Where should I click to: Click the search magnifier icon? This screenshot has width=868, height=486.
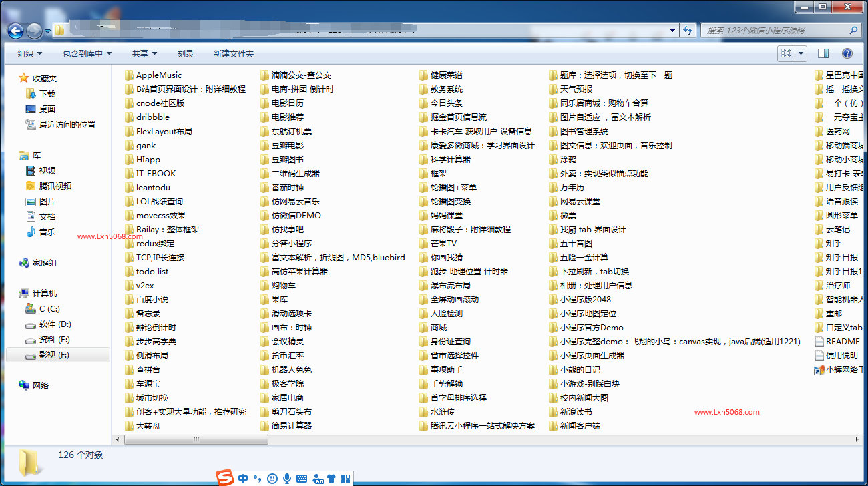point(853,31)
